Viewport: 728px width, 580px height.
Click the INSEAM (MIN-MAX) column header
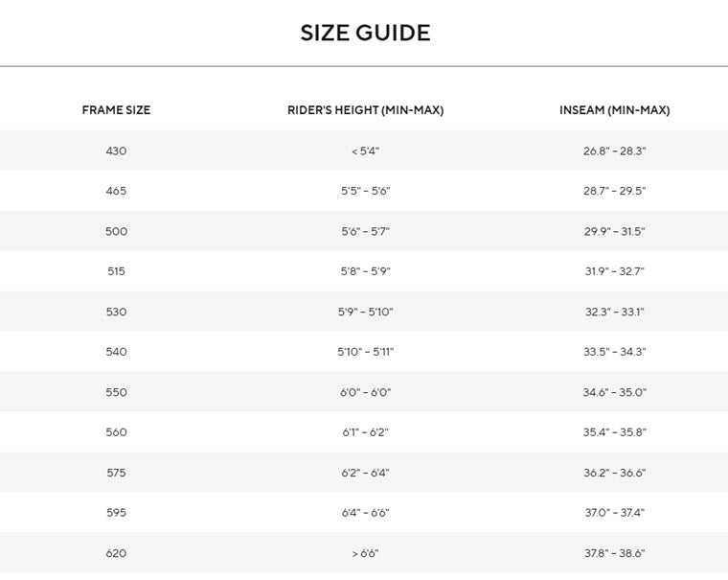614,110
